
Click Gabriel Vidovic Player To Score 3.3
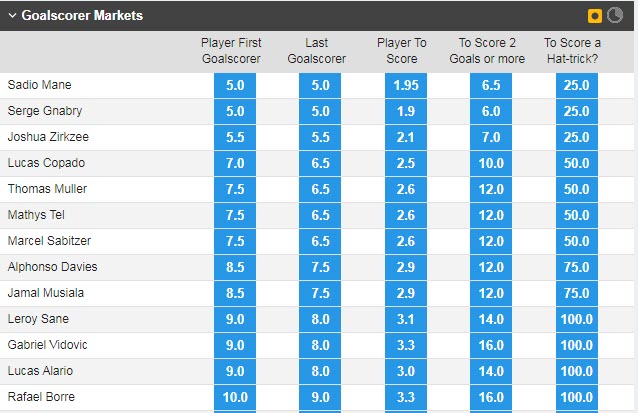tap(406, 345)
